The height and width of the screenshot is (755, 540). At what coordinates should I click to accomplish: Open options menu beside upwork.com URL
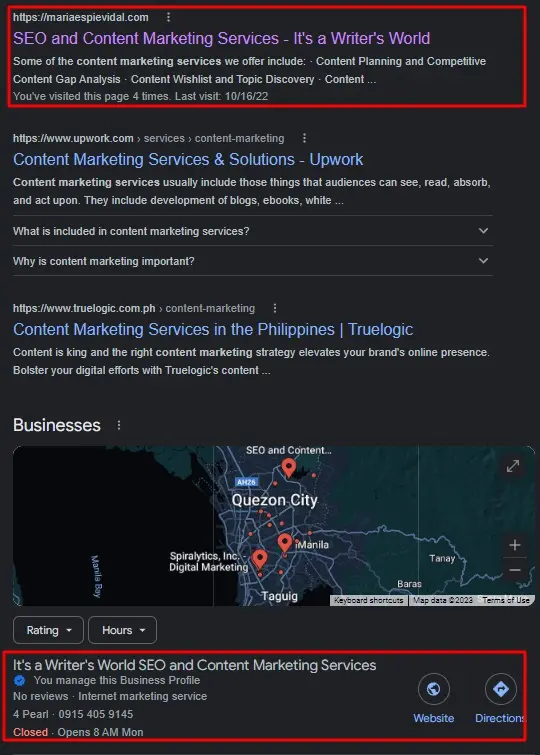[304, 138]
